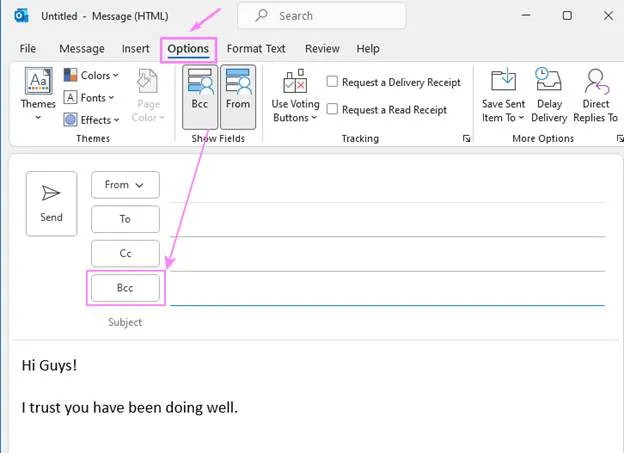624x453 pixels.
Task: Click the Outlook app icon in title bar
Action: click(21, 16)
